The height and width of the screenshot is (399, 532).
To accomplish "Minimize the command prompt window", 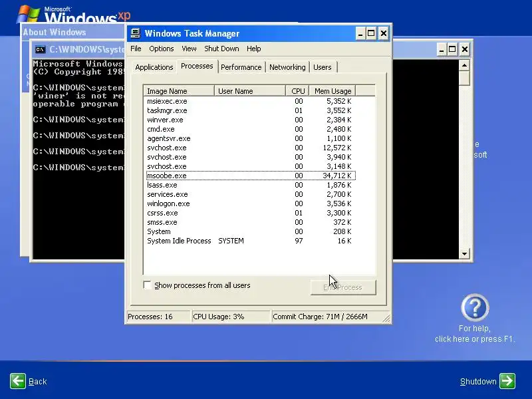I will (x=441, y=49).
